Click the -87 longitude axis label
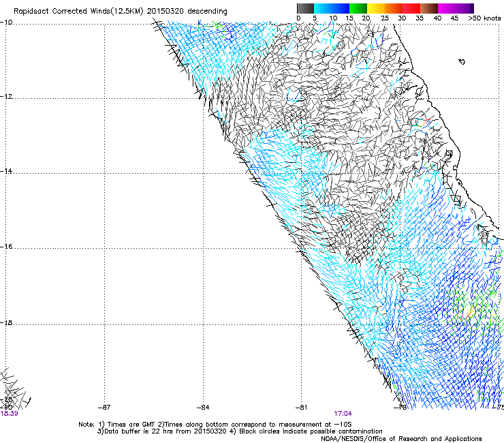This screenshot has width=504, height=443. pos(104,408)
